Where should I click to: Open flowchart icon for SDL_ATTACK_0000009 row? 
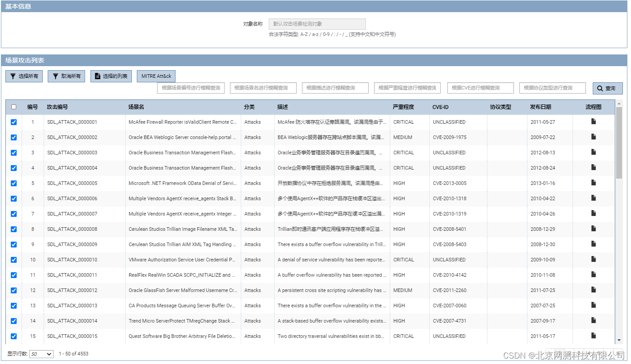pos(594,244)
